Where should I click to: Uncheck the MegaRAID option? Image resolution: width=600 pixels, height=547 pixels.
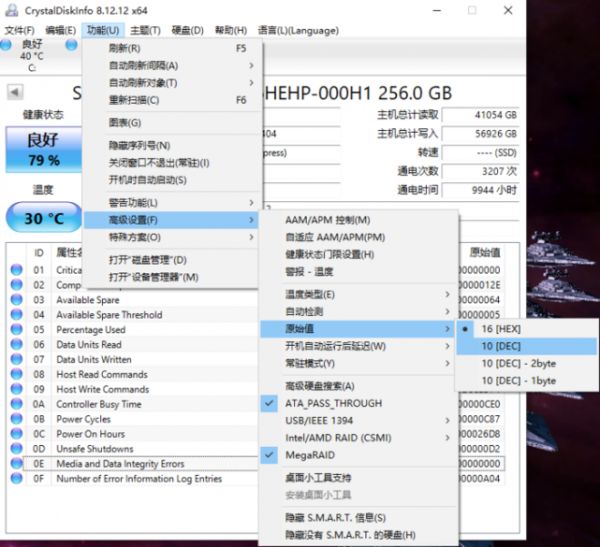coord(313,454)
